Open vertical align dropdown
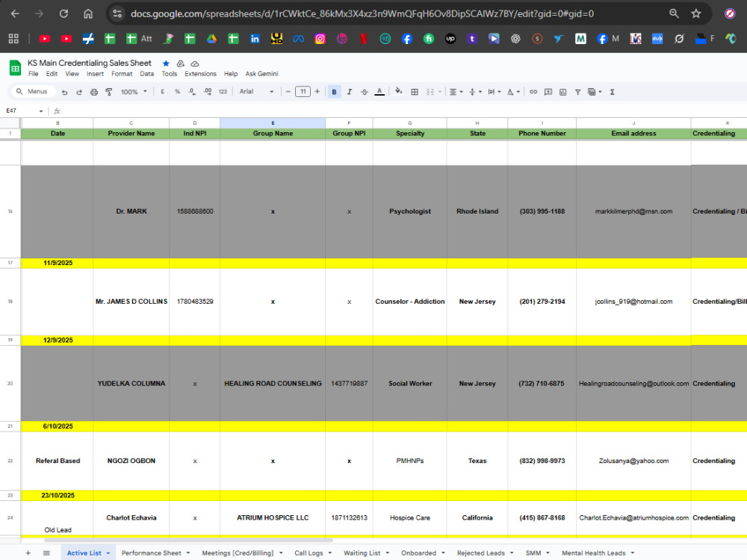This screenshot has height=560, width=747. click(475, 92)
